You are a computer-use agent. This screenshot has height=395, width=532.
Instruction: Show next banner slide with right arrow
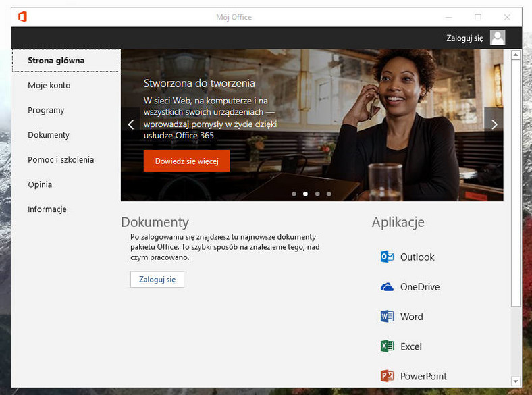(x=494, y=124)
